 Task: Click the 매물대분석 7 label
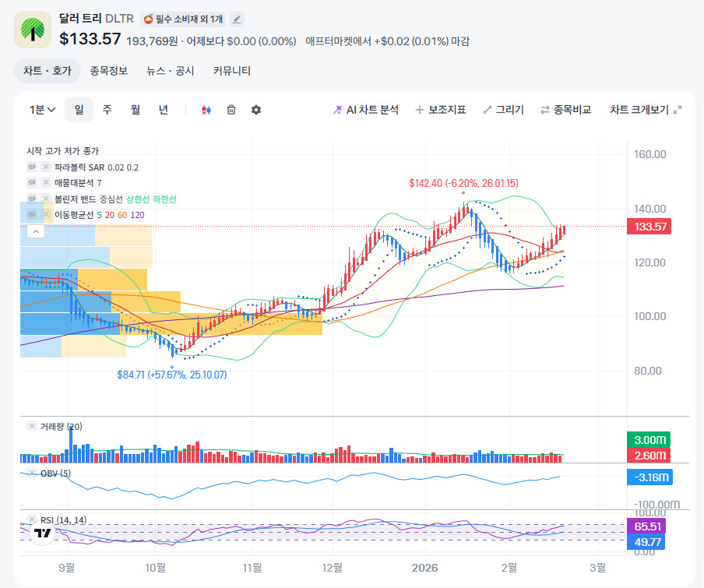tap(78, 183)
